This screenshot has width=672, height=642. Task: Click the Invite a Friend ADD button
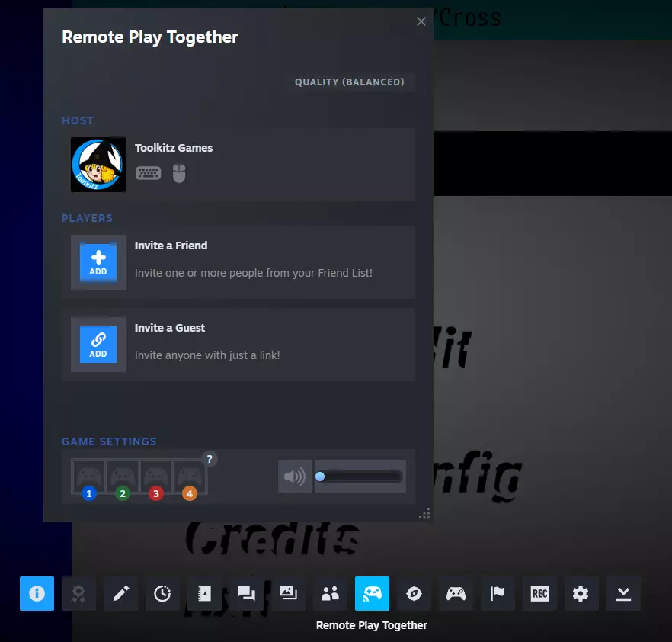[x=98, y=262]
